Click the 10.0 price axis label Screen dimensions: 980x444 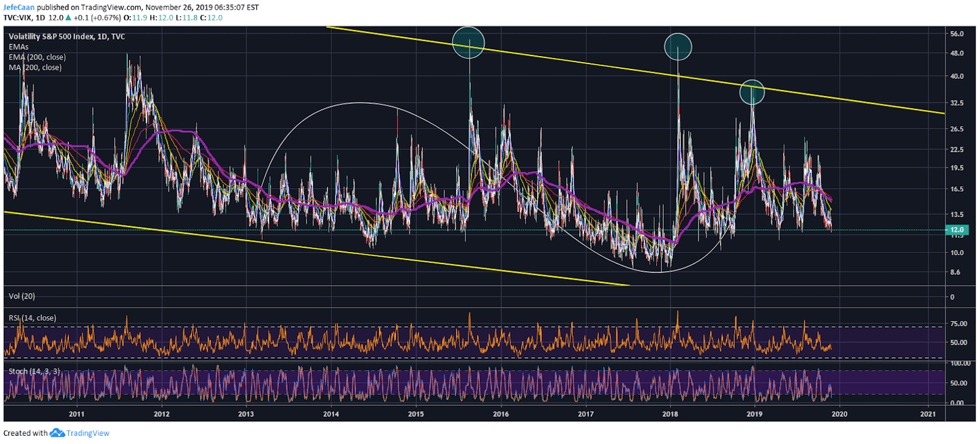pos(956,253)
